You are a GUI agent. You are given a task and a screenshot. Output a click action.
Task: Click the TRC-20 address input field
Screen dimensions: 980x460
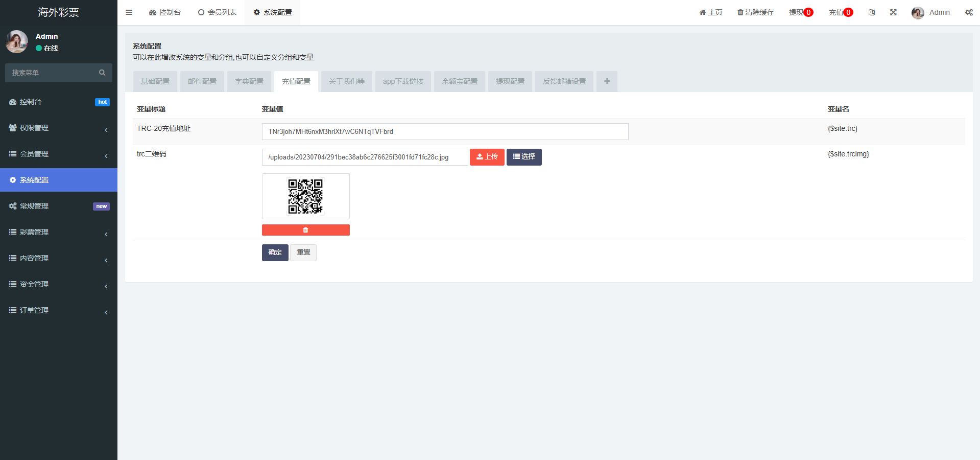point(444,131)
